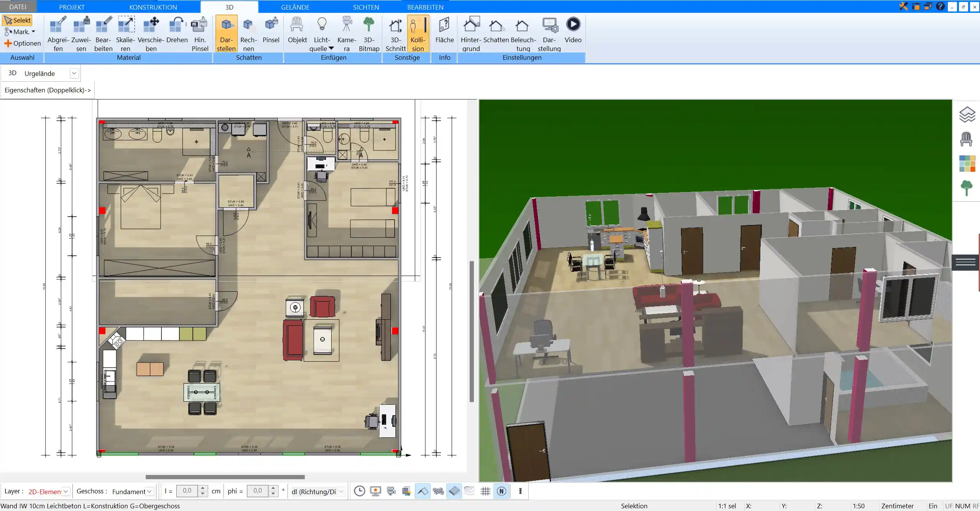Select the Drehen material tool
980x511 pixels.
click(177, 30)
